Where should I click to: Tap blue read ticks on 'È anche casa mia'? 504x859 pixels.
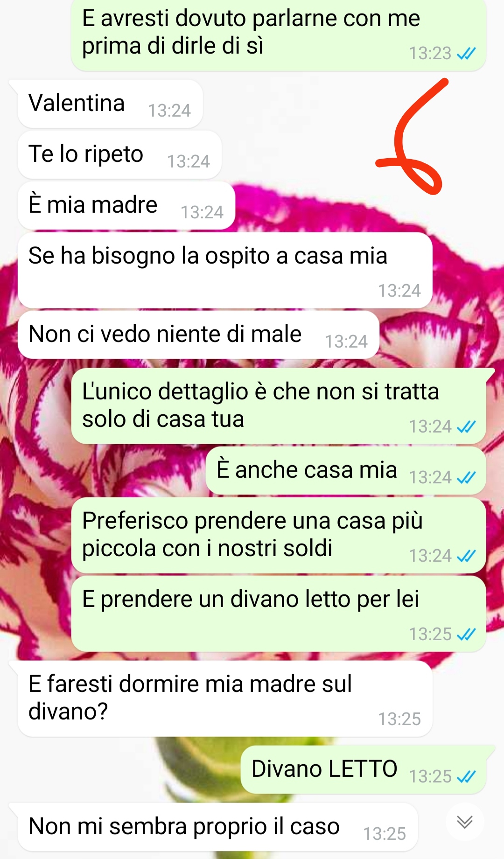click(466, 477)
